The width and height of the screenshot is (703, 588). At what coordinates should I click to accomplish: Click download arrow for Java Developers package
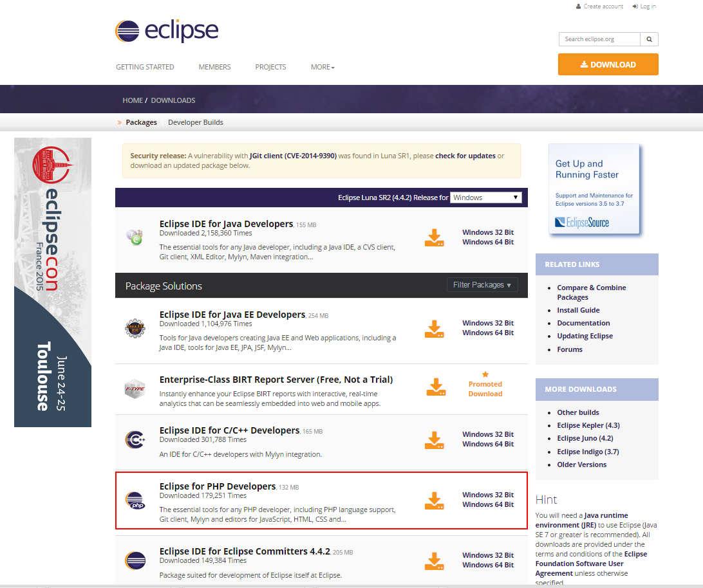pyautogui.click(x=434, y=237)
